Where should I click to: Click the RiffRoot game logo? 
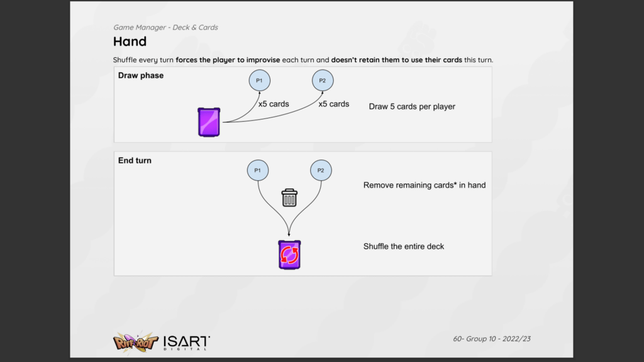[x=134, y=342]
